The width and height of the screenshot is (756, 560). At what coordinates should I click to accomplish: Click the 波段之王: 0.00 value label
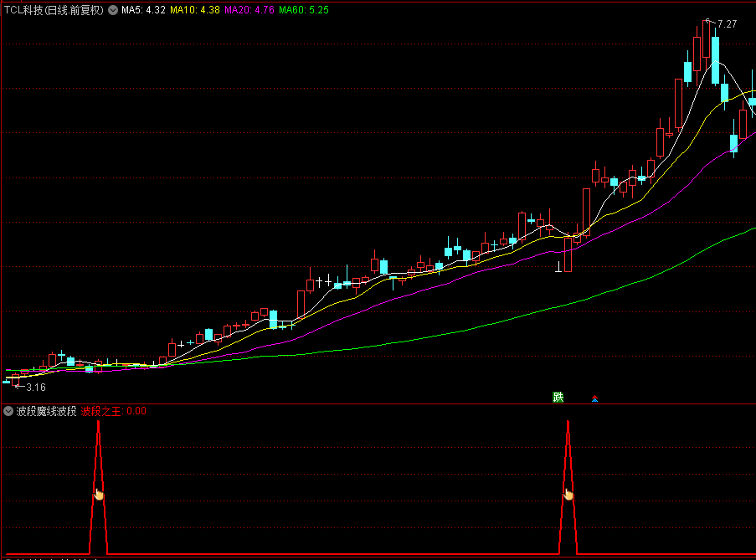pyautogui.click(x=113, y=411)
